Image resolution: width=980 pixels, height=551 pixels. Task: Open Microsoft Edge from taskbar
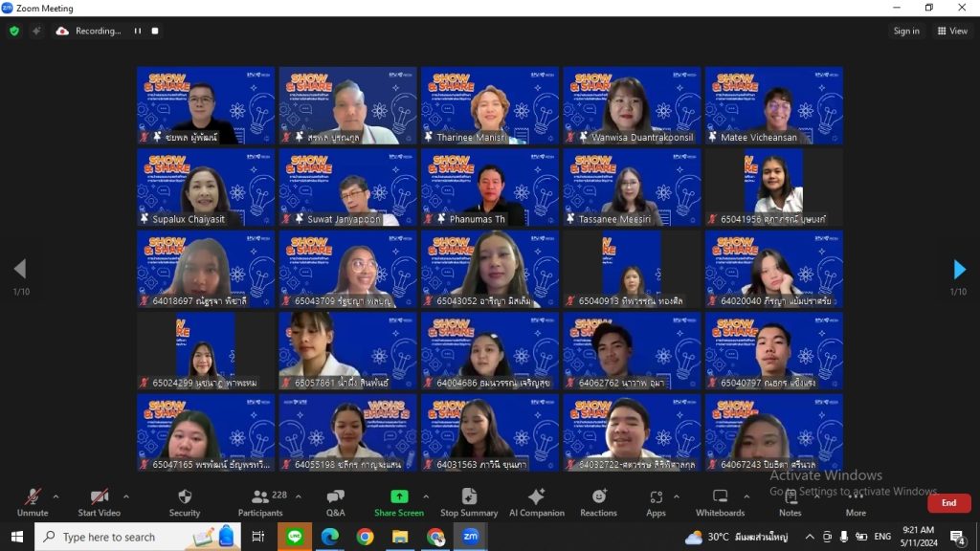click(329, 537)
